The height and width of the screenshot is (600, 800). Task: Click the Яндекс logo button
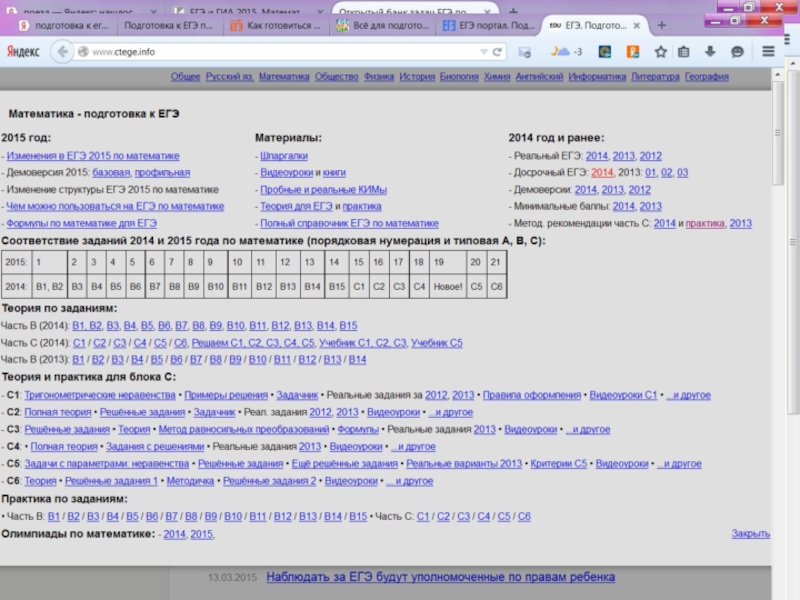point(24,51)
